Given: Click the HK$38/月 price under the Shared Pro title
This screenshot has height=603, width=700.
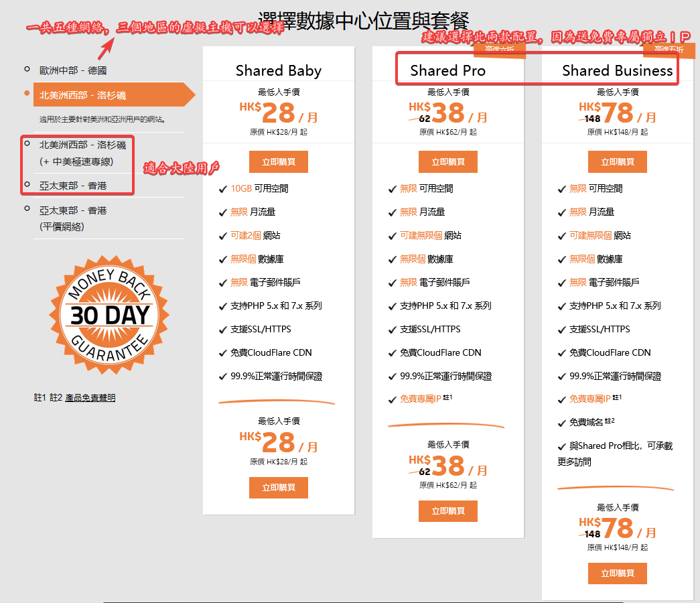Looking at the screenshot, I should [447, 112].
